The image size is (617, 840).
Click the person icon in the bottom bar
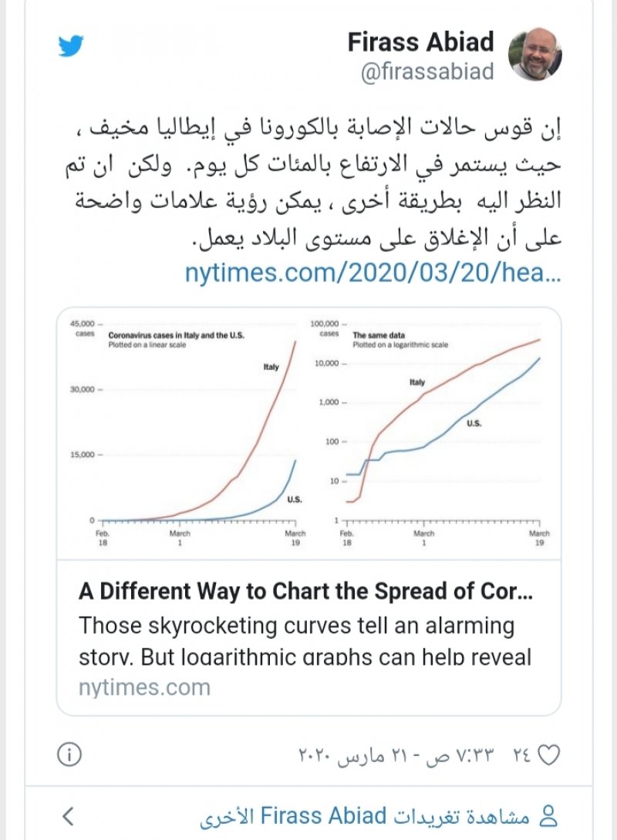pos(549,815)
